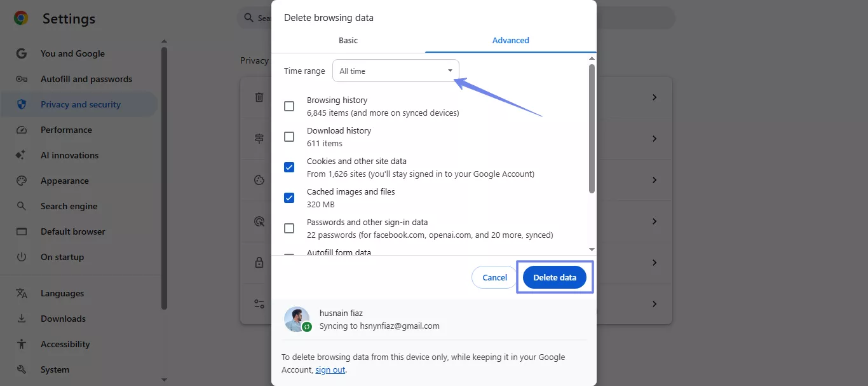This screenshot has width=868, height=386.
Task: Select the You and Google sidebar icon
Action: pos(21,53)
